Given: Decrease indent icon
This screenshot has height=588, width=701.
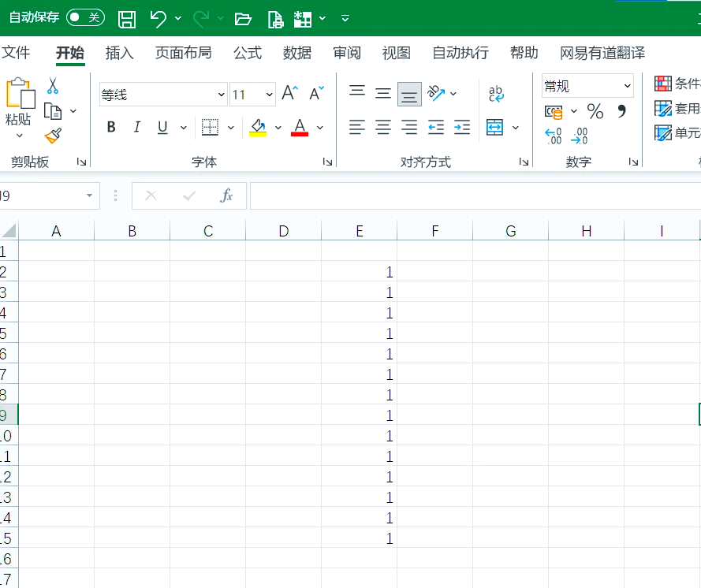Looking at the screenshot, I should [436, 128].
